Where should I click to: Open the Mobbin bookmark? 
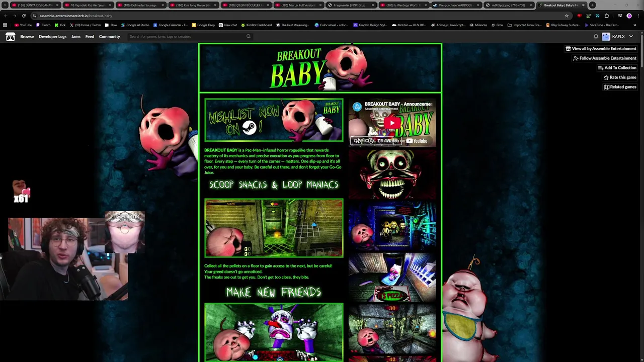tap(408, 25)
